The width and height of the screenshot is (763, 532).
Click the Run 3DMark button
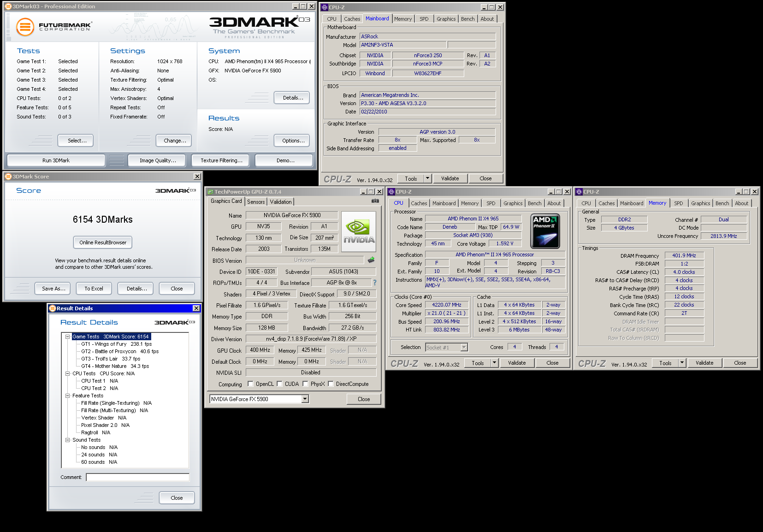56,160
